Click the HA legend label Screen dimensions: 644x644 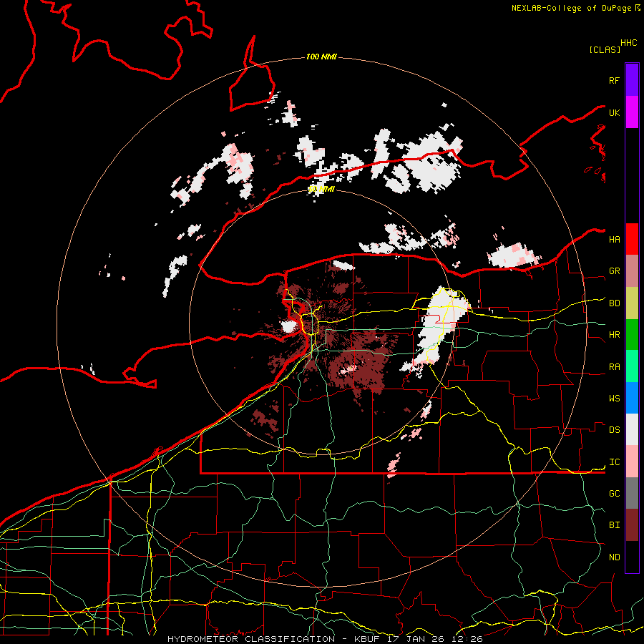point(614,239)
